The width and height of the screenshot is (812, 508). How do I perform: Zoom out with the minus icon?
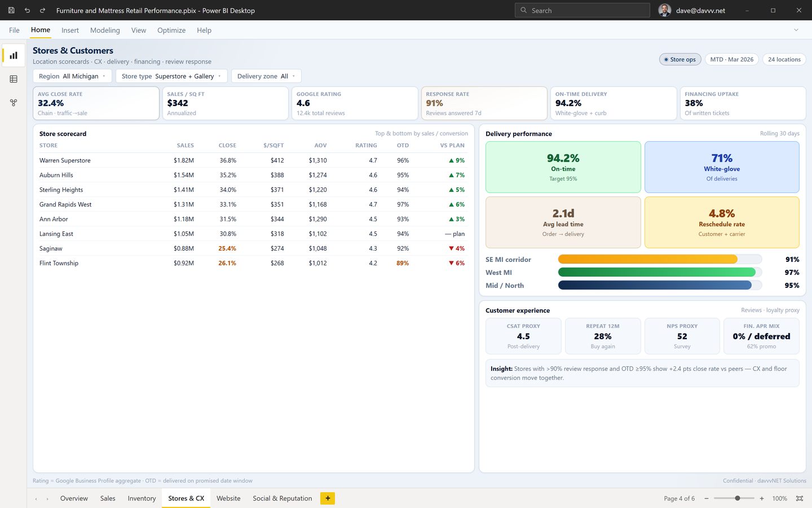coord(707,498)
